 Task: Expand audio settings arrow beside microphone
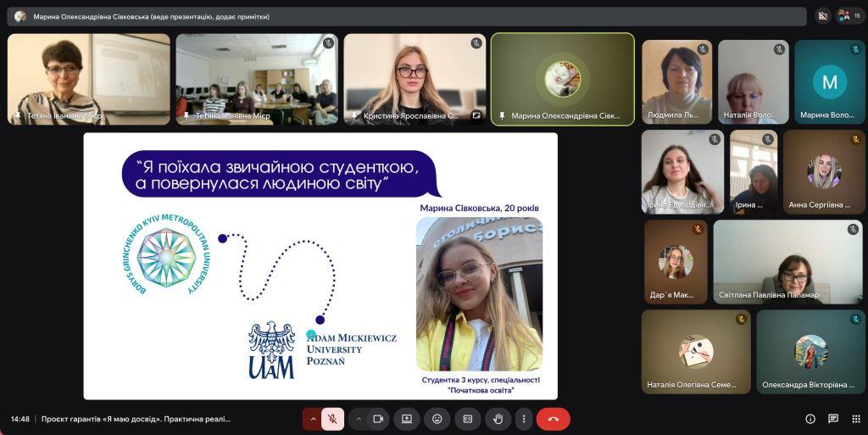pyautogui.click(x=313, y=419)
